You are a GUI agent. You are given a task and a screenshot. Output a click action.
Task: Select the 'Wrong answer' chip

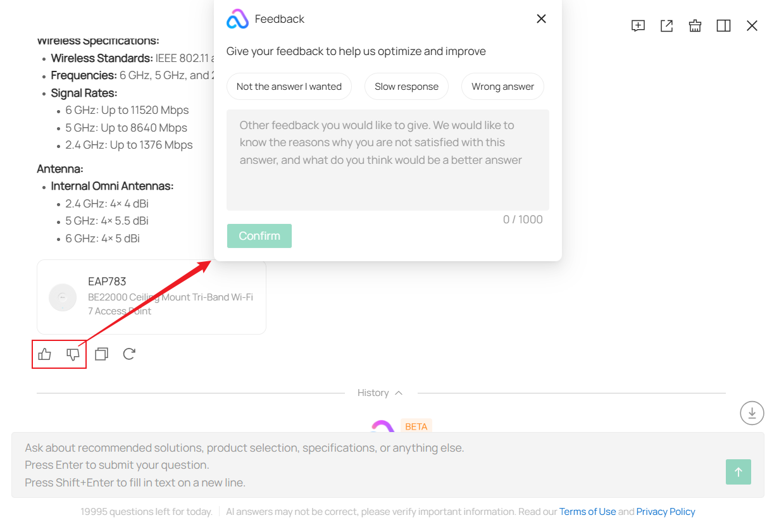(502, 87)
